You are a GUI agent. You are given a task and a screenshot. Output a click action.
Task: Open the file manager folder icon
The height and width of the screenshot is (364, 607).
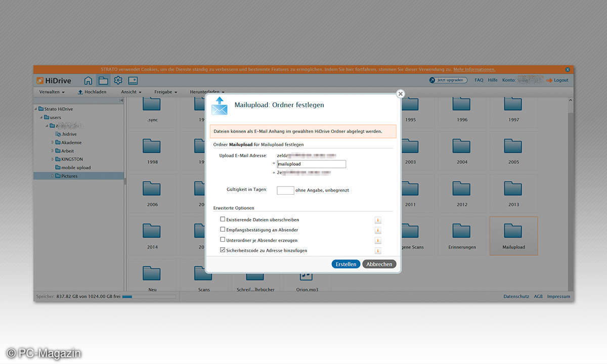pyautogui.click(x=103, y=80)
